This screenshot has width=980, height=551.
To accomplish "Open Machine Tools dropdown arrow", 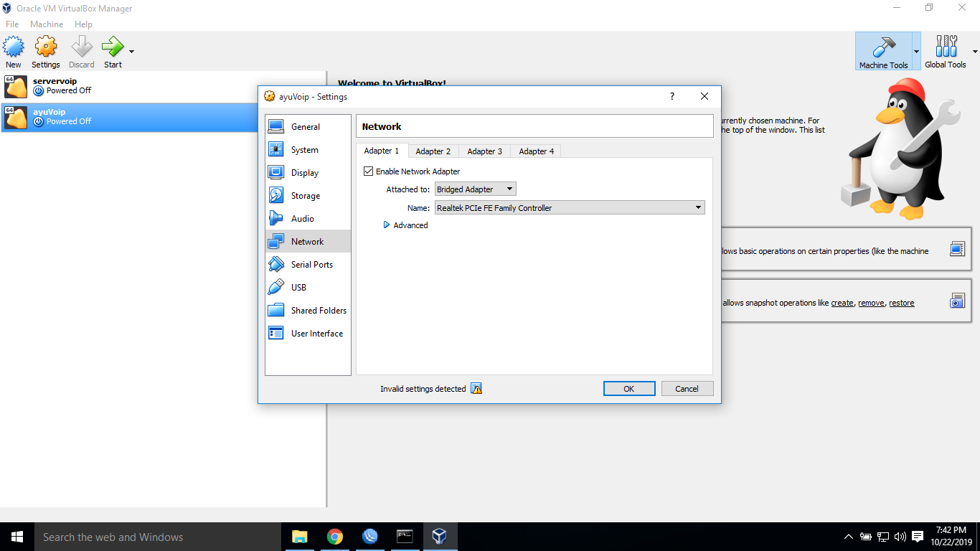I will [916, 52].
